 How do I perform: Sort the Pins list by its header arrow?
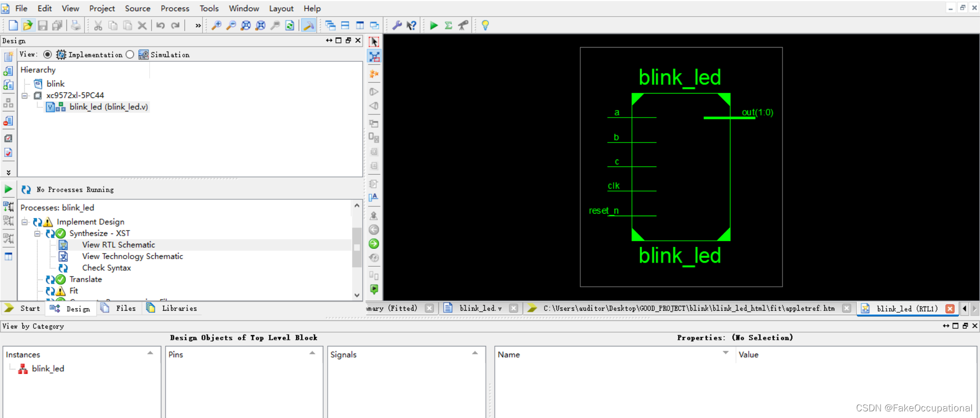[x=312, y=353]
